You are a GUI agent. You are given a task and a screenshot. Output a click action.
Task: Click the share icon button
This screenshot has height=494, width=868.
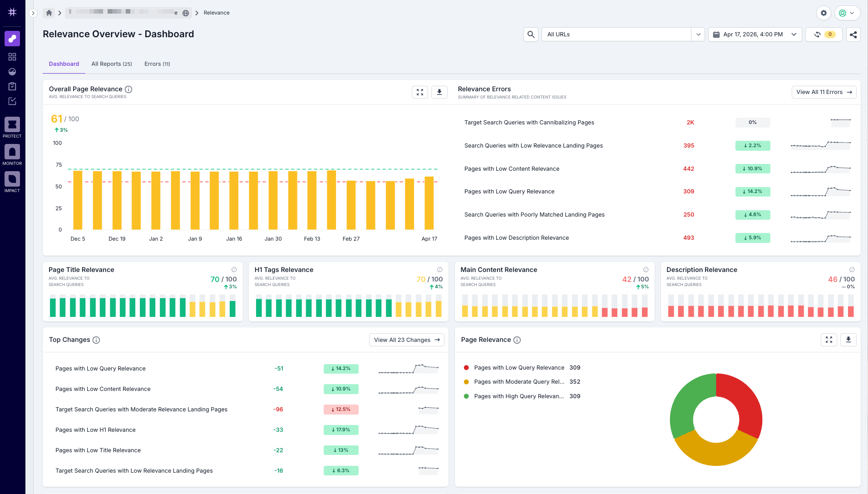pos(853,35)
